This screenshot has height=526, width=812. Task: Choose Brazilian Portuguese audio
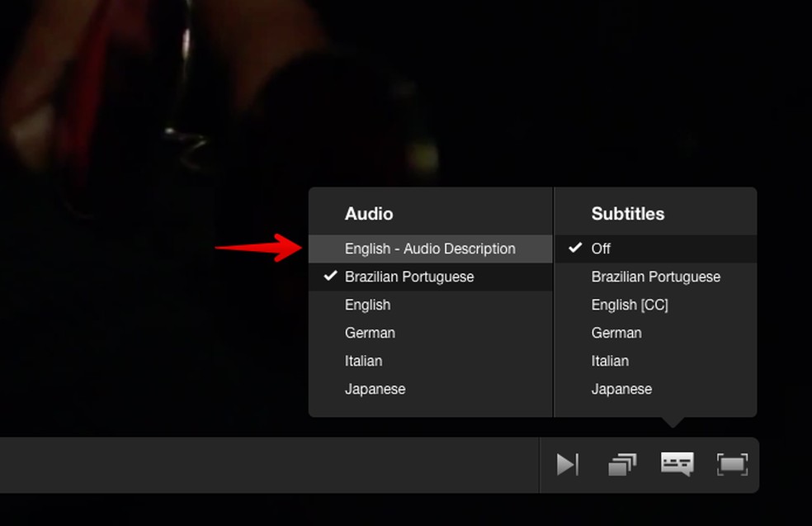430,277
